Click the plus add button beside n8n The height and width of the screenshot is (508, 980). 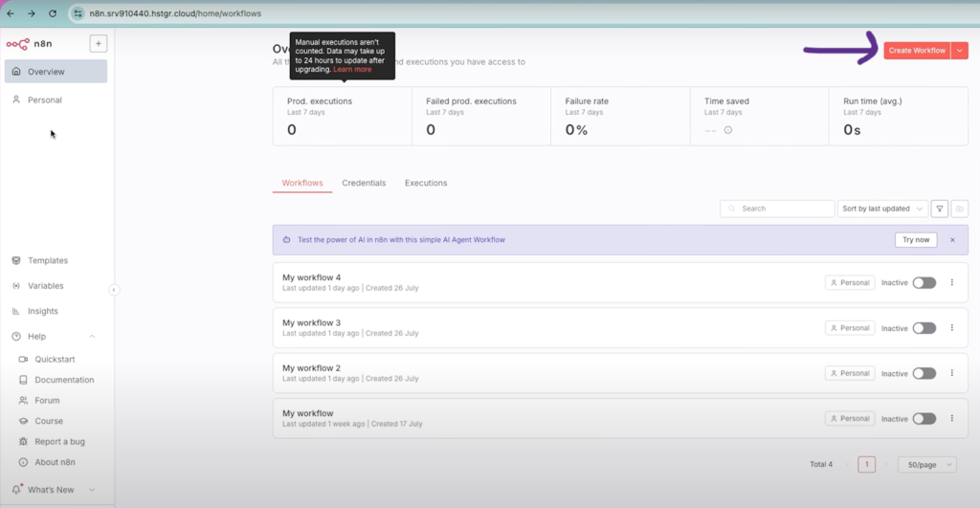coord(99,44)
